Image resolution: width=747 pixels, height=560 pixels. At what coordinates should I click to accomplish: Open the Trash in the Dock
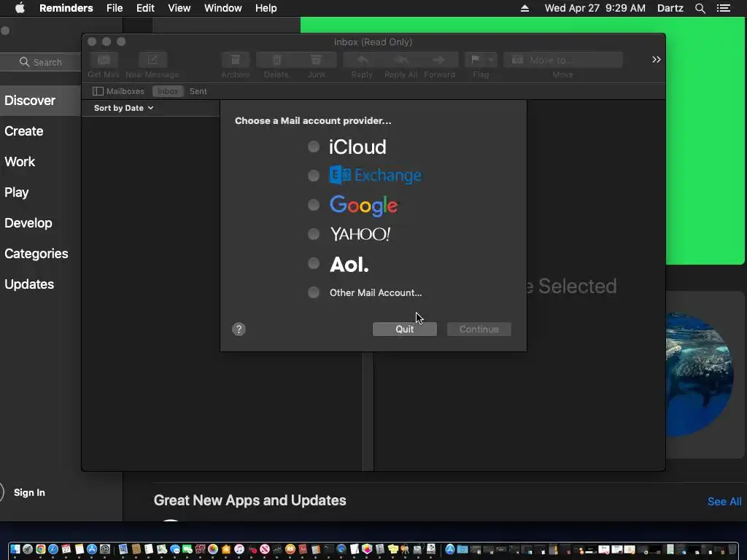(732, 549)
